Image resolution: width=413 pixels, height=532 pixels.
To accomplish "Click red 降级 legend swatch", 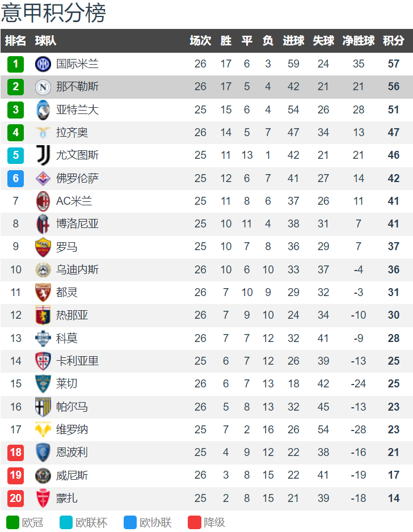I will click(195, 522).
